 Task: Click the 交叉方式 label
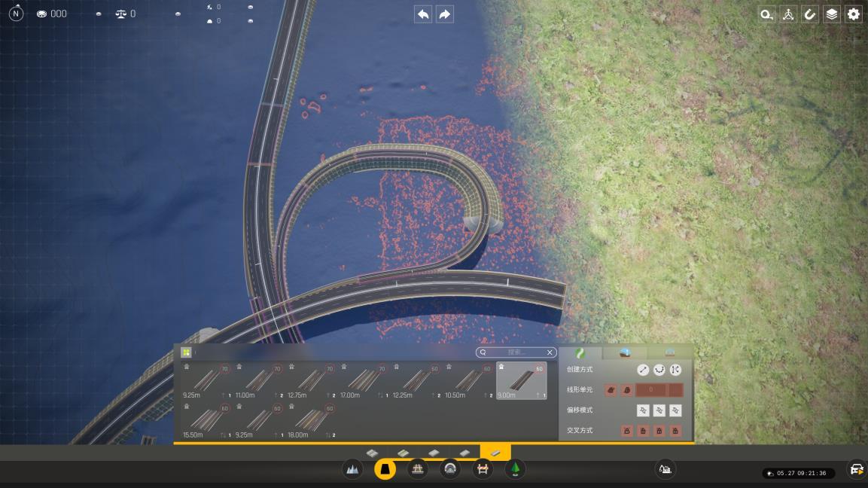(x=580, y=431)
